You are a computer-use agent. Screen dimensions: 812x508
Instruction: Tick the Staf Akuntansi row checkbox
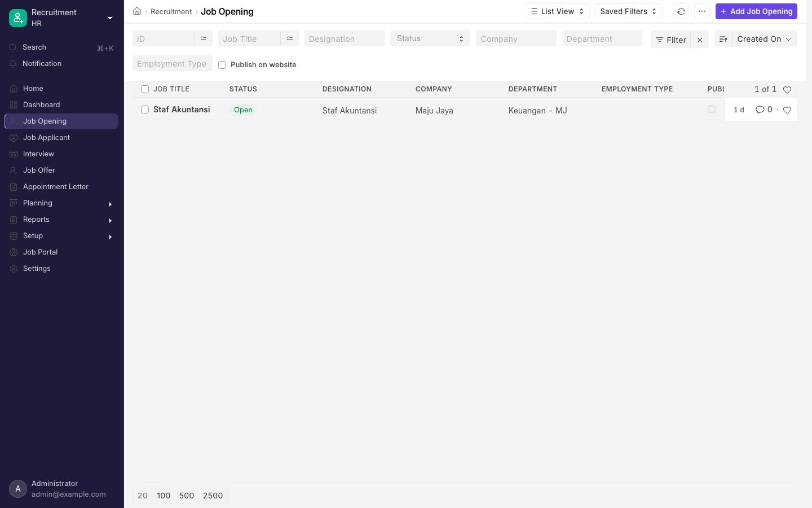click(x=145, y=110)
